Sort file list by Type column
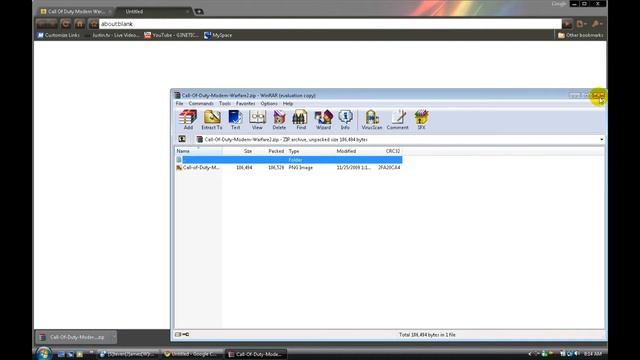640x360 pixels. (x=310, y=151)
